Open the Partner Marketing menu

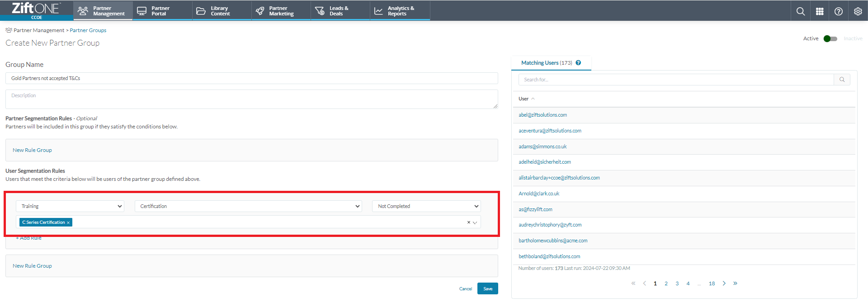281,11
